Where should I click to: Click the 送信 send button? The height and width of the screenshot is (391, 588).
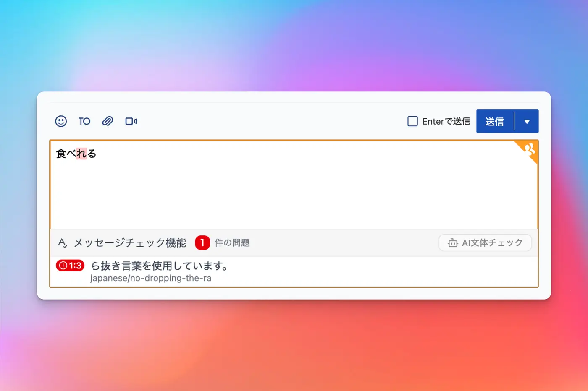[x=495, y=121]
